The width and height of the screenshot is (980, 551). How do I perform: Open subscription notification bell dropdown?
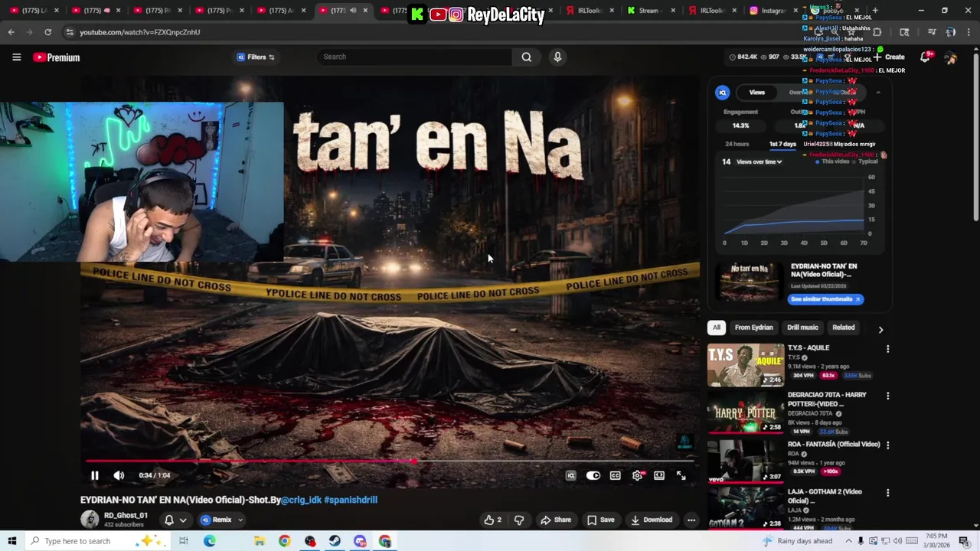click(x=175, y=520)
